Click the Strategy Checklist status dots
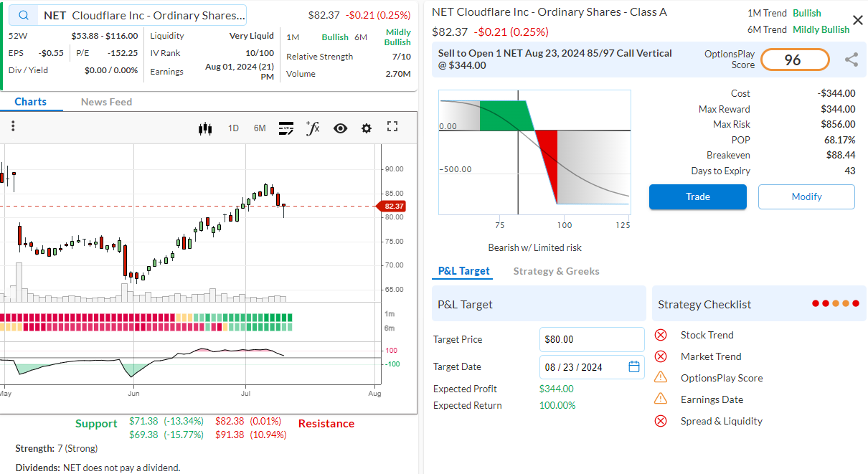Viewport: 868px width, 474px height. pyautogui.click(x=835, y=304)
